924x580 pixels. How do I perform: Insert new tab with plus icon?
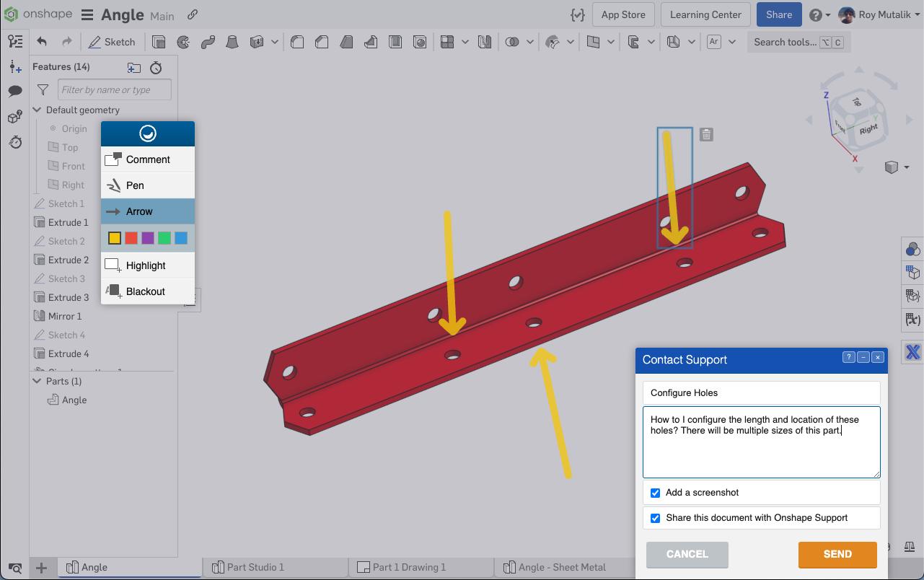(x=41, y=568)
